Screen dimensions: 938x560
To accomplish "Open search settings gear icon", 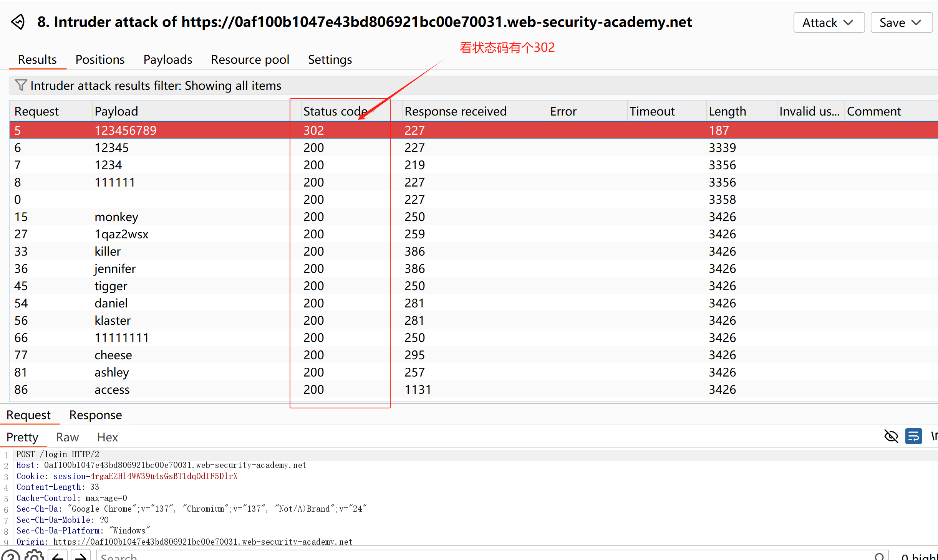I will click(35, 556).
